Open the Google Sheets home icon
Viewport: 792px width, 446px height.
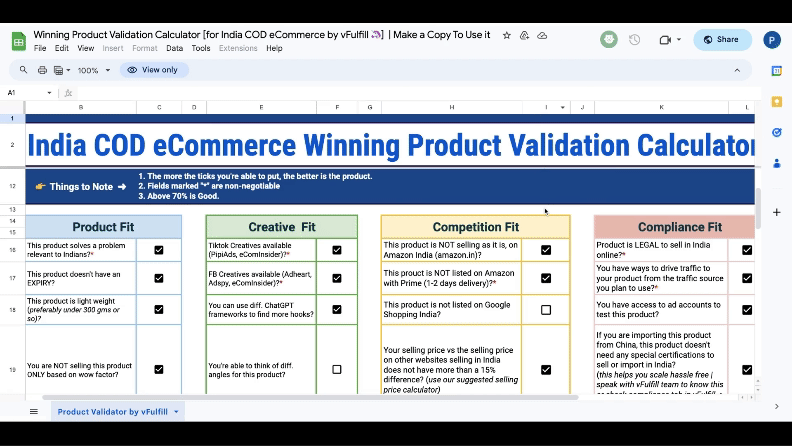19,41
